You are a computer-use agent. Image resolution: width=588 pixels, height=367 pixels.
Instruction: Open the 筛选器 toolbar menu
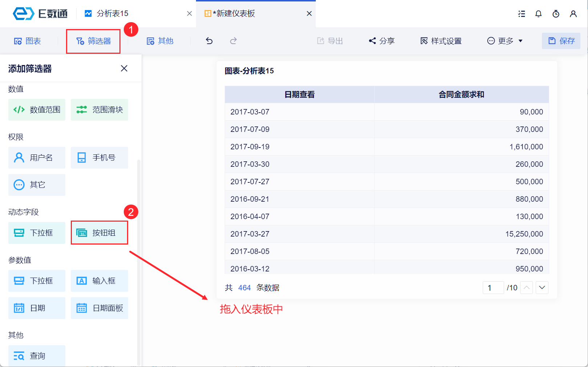click(x=93, y=41)
